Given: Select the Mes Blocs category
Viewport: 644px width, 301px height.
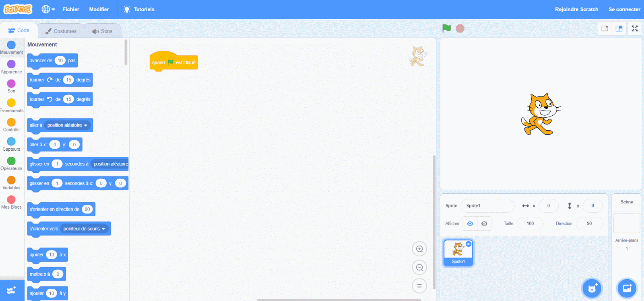Looking at the screenshot, I should (11, 202).
